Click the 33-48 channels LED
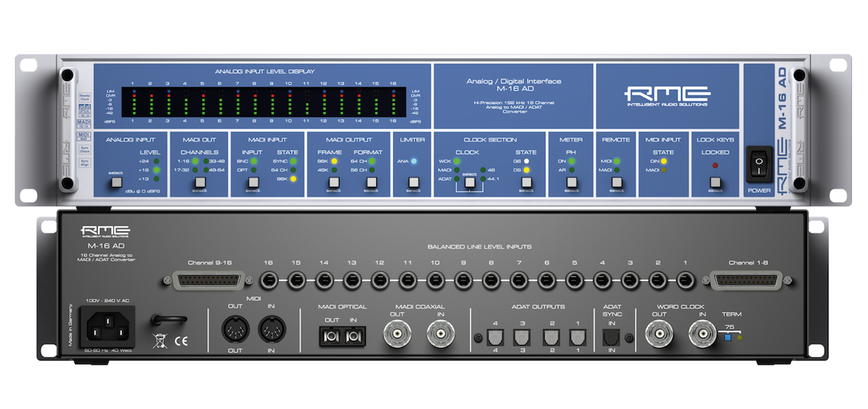 coord(206,161)
